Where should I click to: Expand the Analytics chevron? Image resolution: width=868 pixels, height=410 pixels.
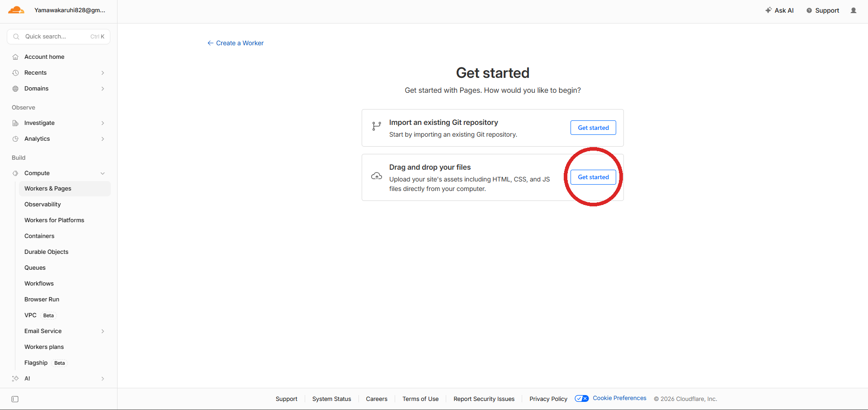(x=103, y=139)
